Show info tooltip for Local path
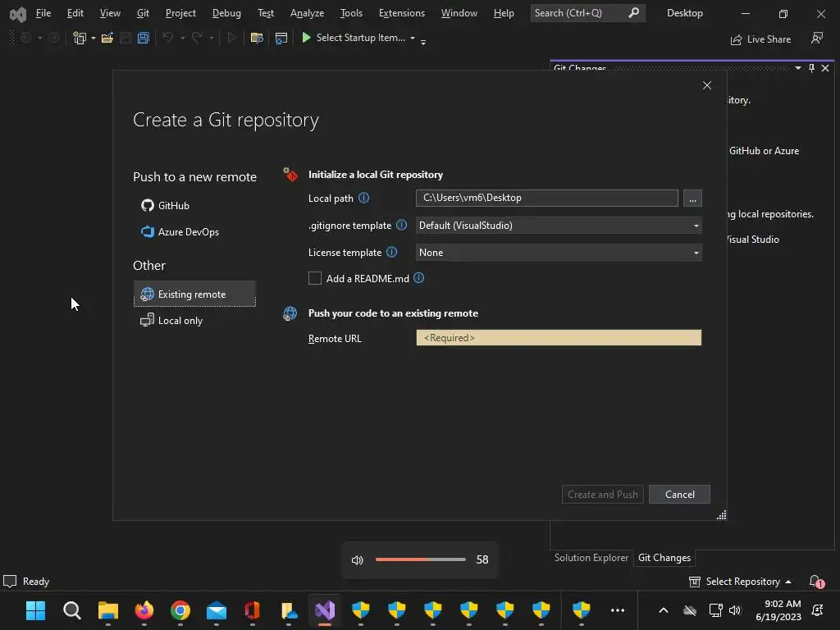 coord(363,198)
